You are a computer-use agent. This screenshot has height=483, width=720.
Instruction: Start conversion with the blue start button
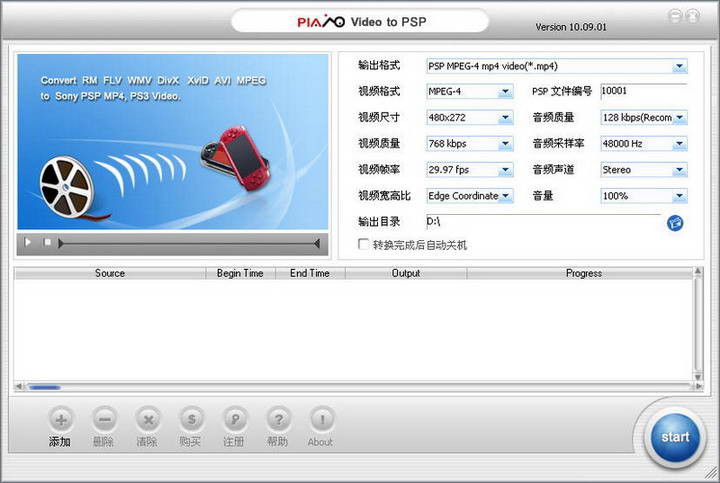[x=675, y=437]
